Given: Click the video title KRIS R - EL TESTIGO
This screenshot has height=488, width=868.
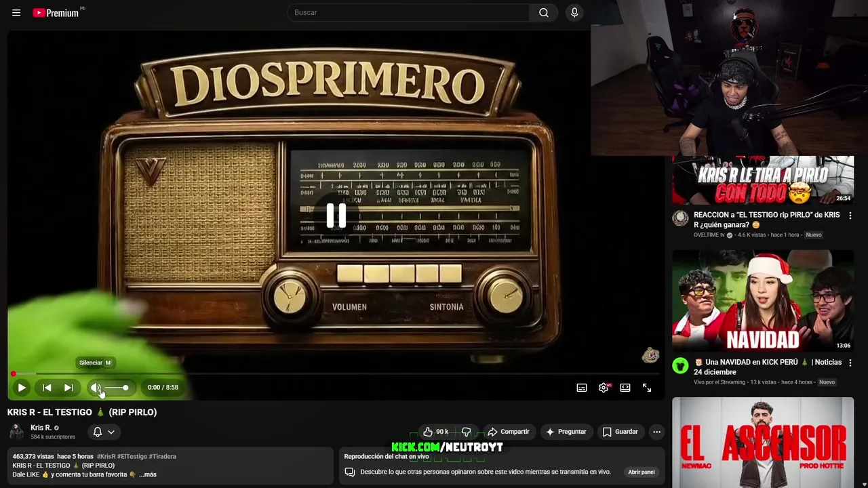Looking at the screenshot, I should (82, 412).
